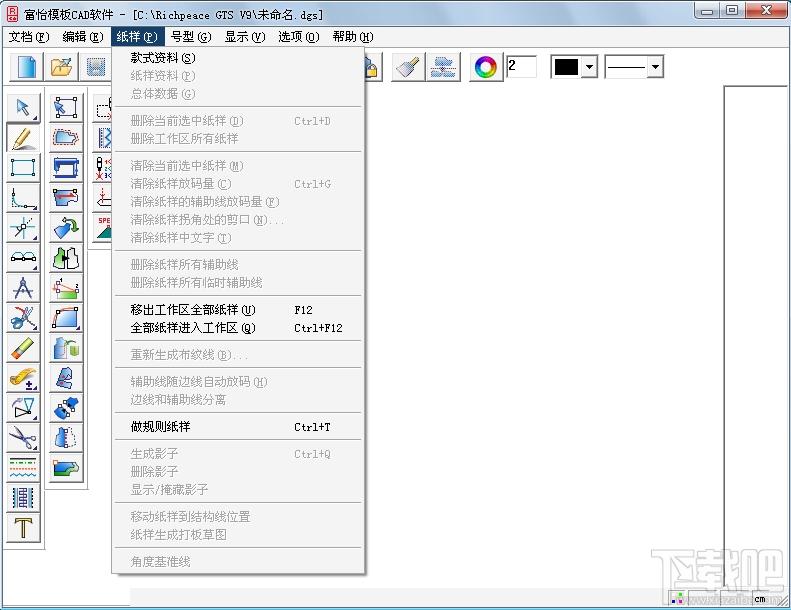Select 全部纸样进入工作区(Q) menu entry
Viewport: 791px width, 610px height.
click(x=238, y=328)
